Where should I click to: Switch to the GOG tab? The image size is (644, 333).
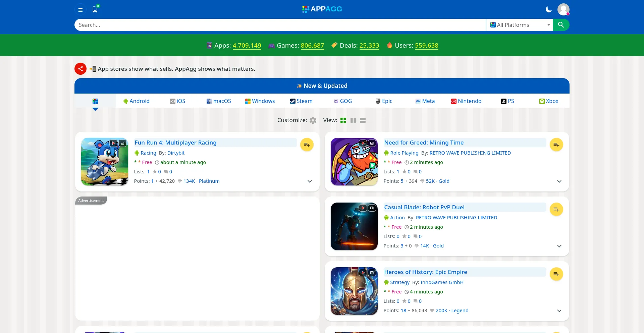pos(342,101)
